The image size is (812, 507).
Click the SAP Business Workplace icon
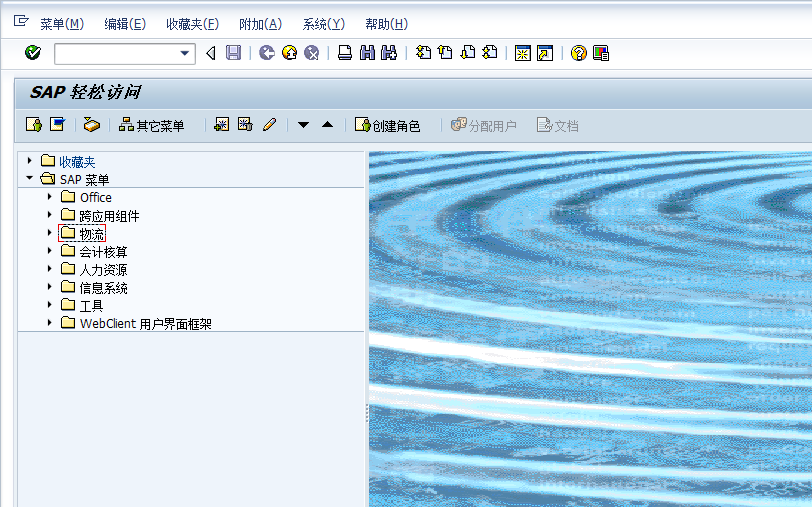[92, 125]
